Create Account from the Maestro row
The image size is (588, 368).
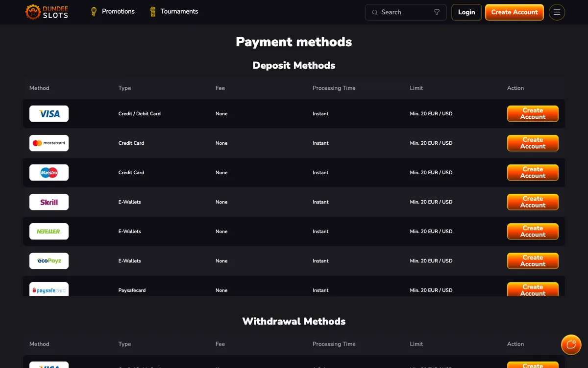[533, 173]
